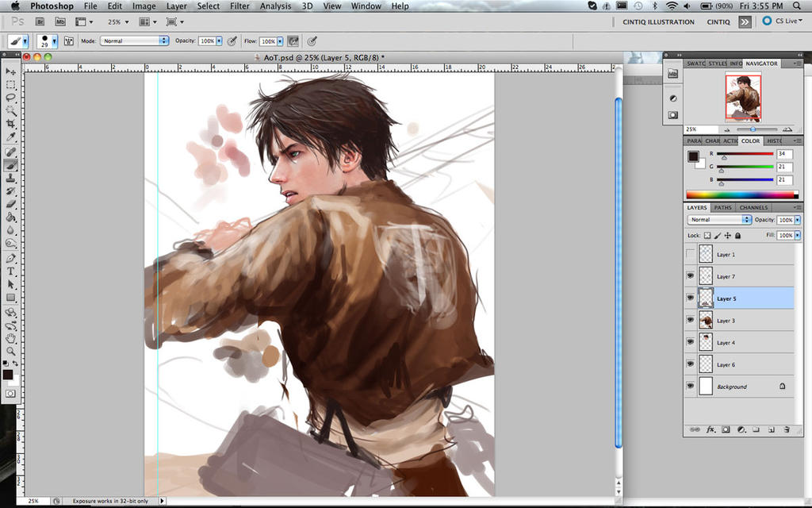Image resolution: width=812 pixels, height=508 pixels.
Task: Add layer style via fx icon
Action: (x=710, y=429)
